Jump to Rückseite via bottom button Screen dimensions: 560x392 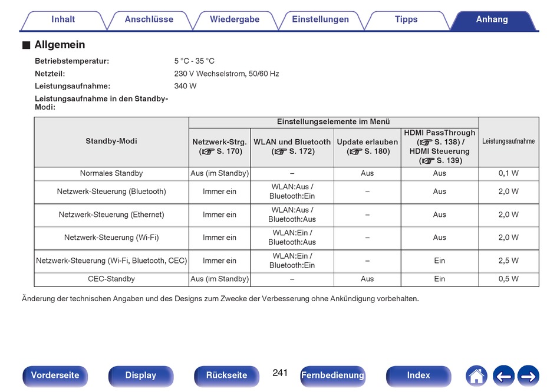226,376
